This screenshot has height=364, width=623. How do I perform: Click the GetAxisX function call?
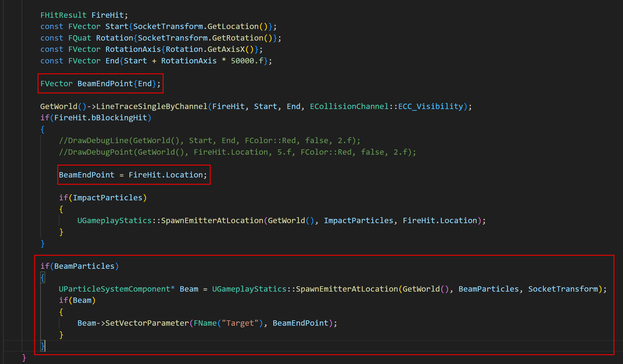click(x=226, y=49)
